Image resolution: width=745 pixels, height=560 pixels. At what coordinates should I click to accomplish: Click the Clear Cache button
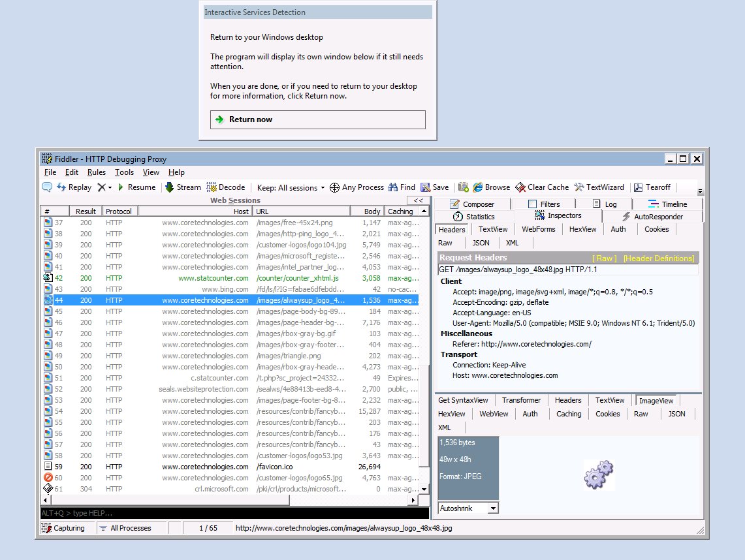click(x=542, y=187)
